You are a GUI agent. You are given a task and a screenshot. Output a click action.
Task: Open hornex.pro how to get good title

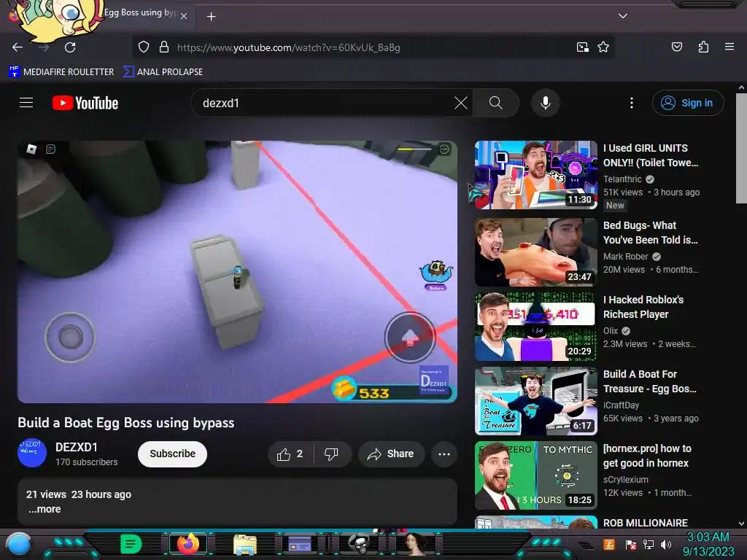(x=647, y=456)
